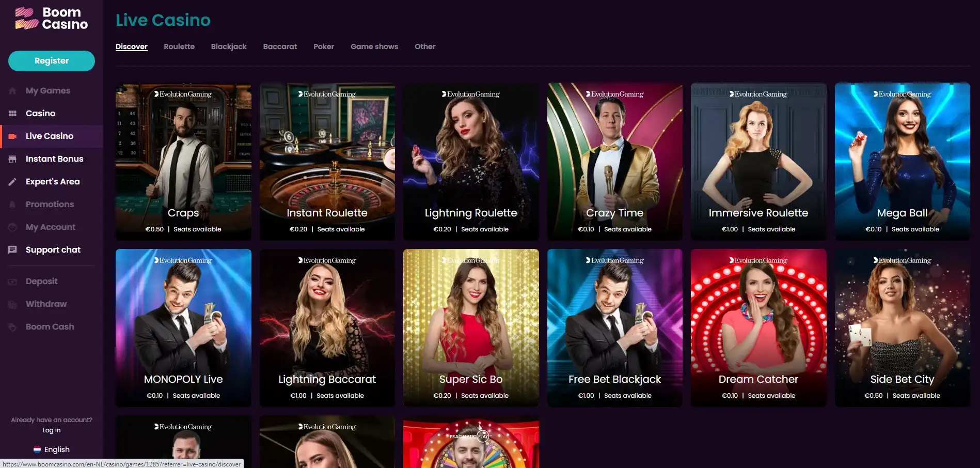This screenshot has width=980, height=468.
Task: Click the Instant Bonus icon
Action: pos(12,159)
